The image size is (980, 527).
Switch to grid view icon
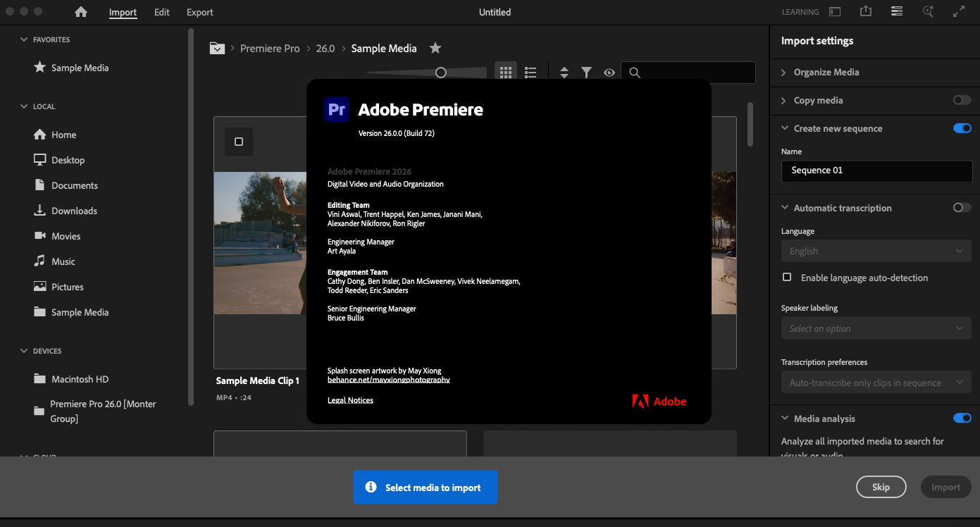coord(505,72)
